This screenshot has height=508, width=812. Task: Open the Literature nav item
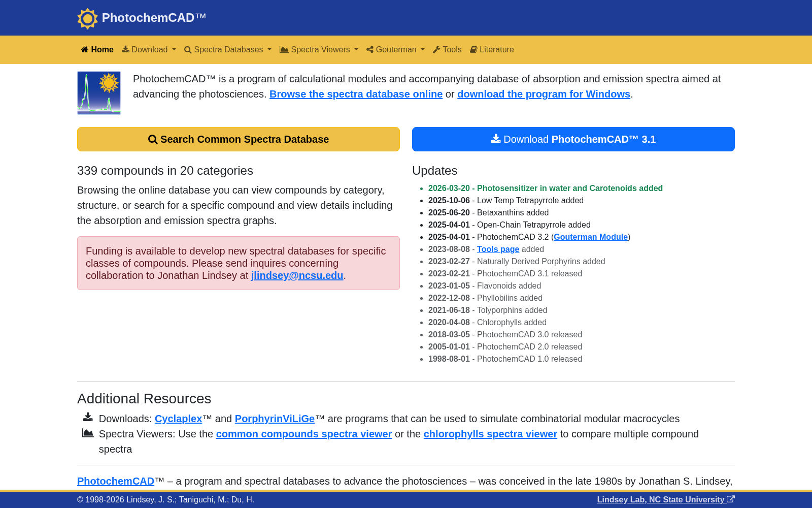pos(492,49)
